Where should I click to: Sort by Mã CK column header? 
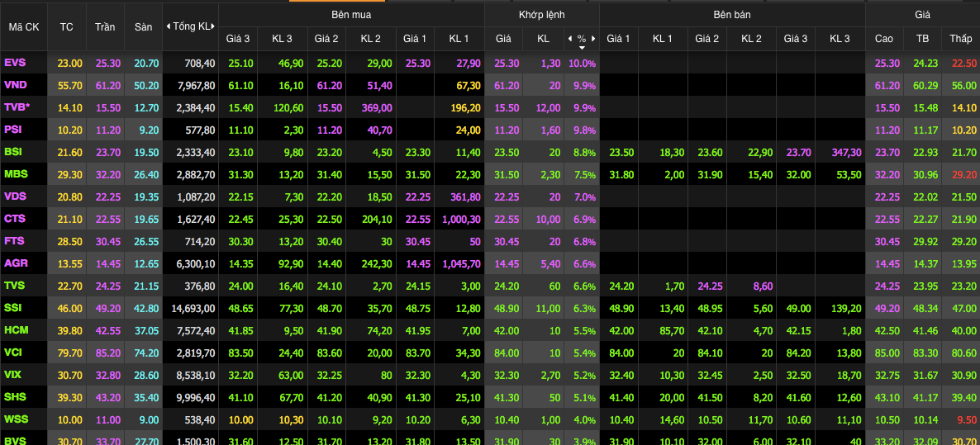23,26
